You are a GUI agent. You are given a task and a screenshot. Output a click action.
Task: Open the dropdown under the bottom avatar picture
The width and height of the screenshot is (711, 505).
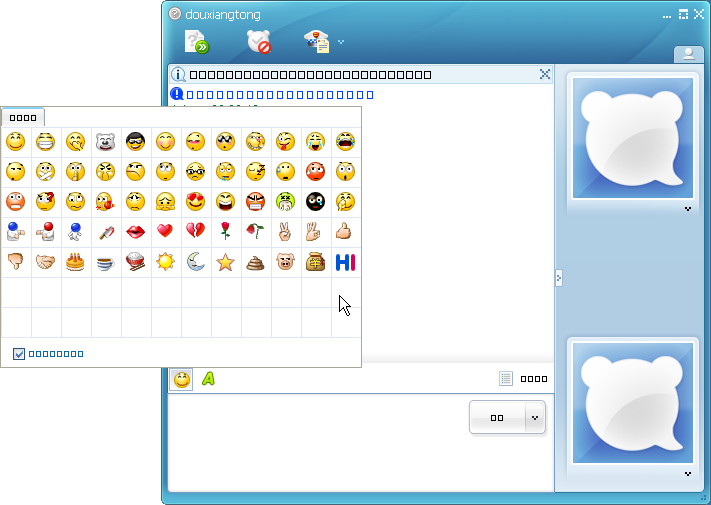pyautogui.click(x=688, y=473)
